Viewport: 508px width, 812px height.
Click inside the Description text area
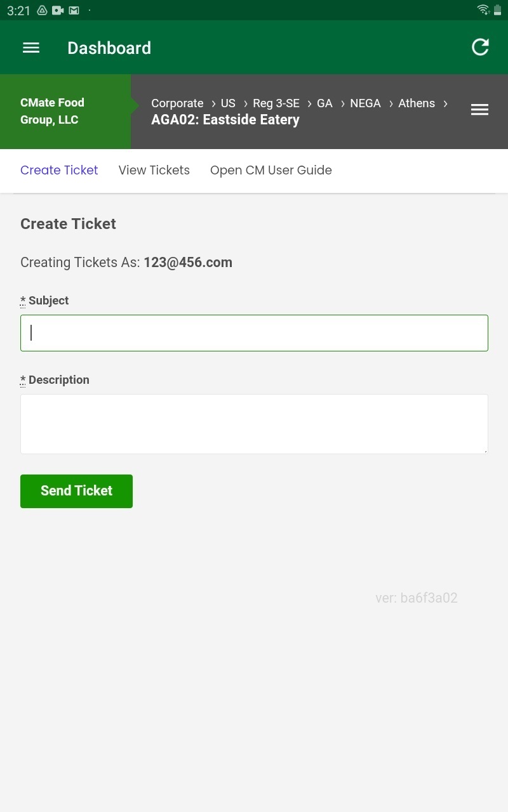[x=254, y=424]
